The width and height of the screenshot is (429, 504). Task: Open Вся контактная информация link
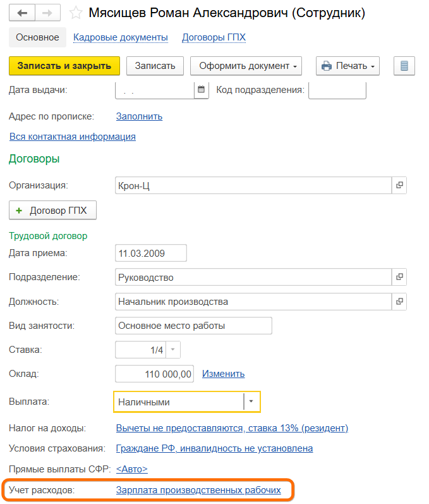(x=73, y=137)
